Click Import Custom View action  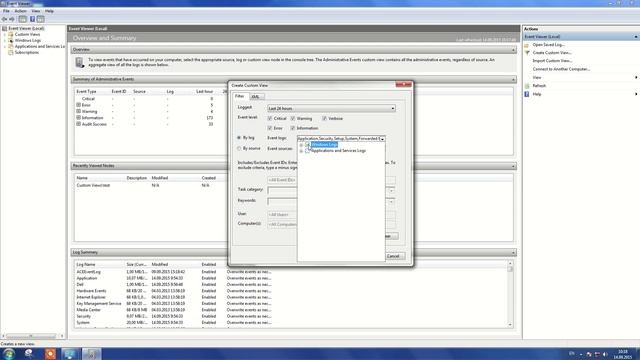click(x=552, y=61)
